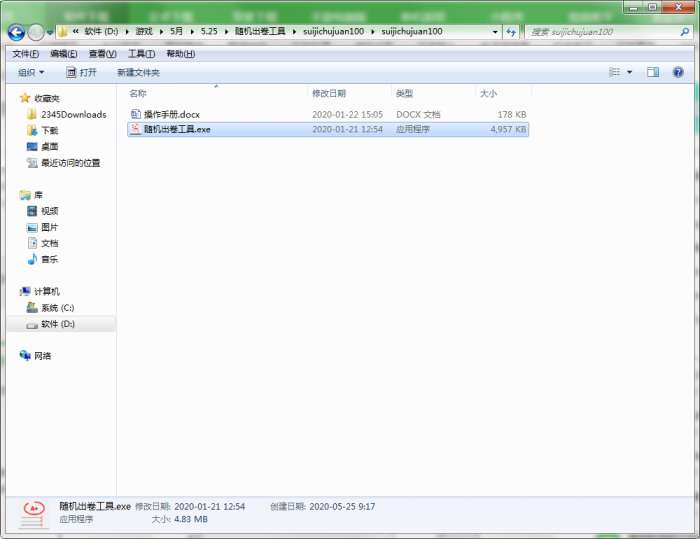Click the 178 KB size cell

pyautogui.click(x=512, y=115)
